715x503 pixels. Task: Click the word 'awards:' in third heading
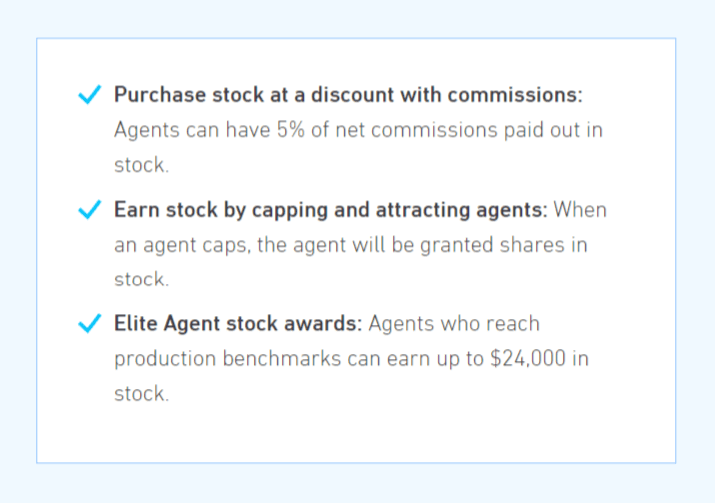point(323,323)
